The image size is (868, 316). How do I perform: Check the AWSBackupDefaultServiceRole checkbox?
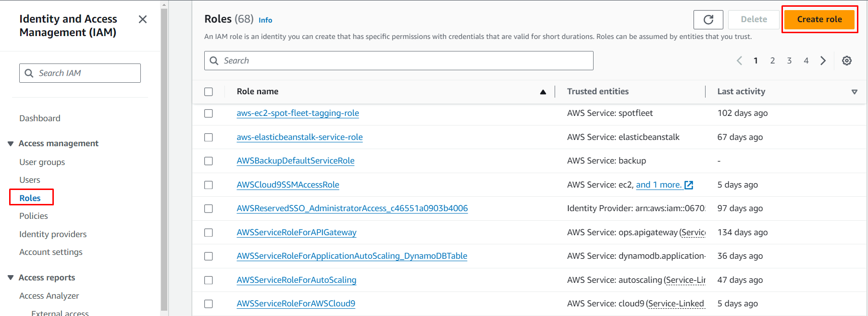209,161
